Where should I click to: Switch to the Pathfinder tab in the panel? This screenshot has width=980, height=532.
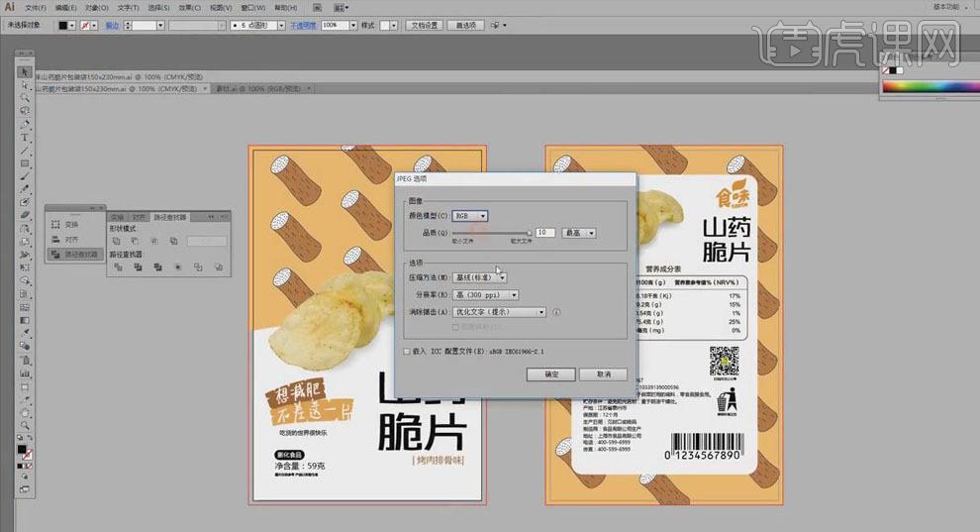click(x=170, y=217)
